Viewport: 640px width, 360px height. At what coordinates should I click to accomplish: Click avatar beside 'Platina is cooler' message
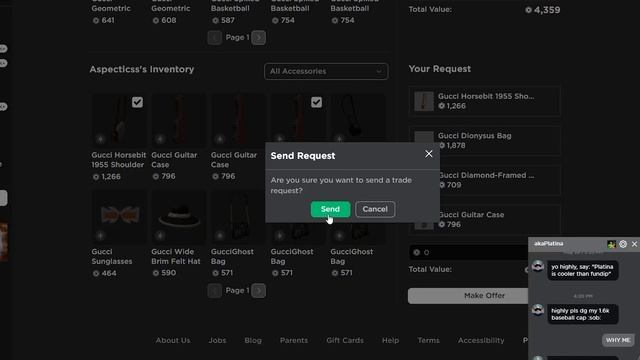click(x=538, y=266)
